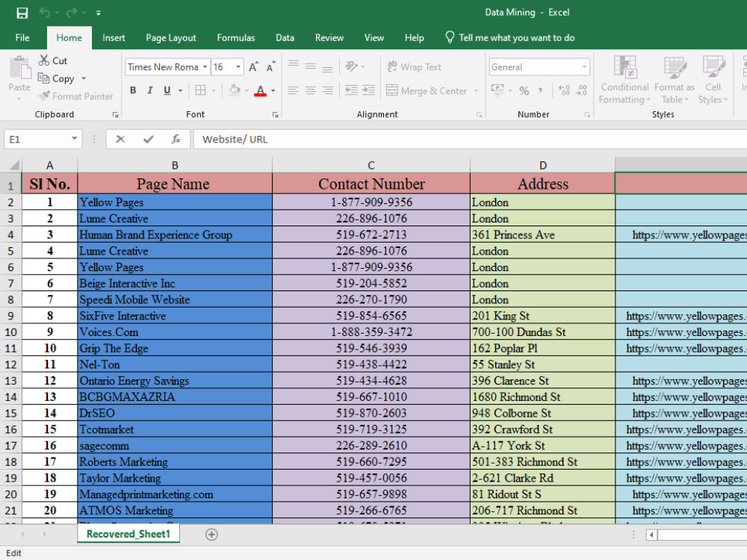
Task: Open the Help tab
Action: click(x=414, y=37)
